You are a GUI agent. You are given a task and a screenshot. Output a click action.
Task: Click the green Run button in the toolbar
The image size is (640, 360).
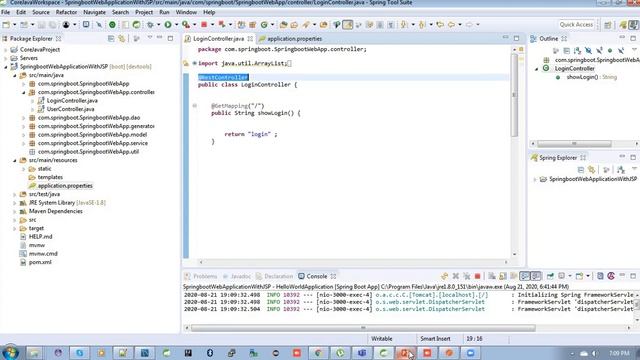[x=168, y=24]
